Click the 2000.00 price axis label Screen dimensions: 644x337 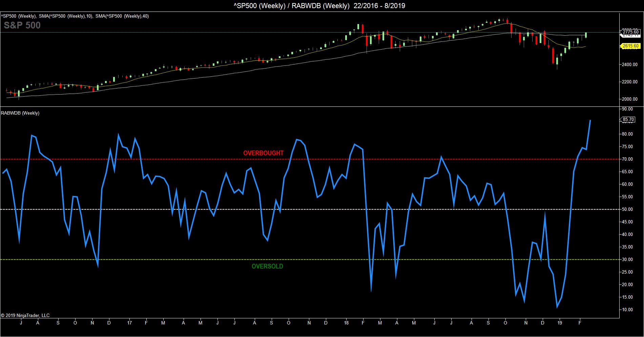point(629,99)
